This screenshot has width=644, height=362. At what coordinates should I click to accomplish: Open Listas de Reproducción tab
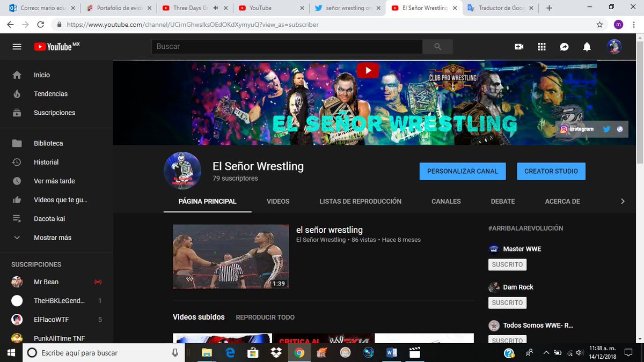360,202
